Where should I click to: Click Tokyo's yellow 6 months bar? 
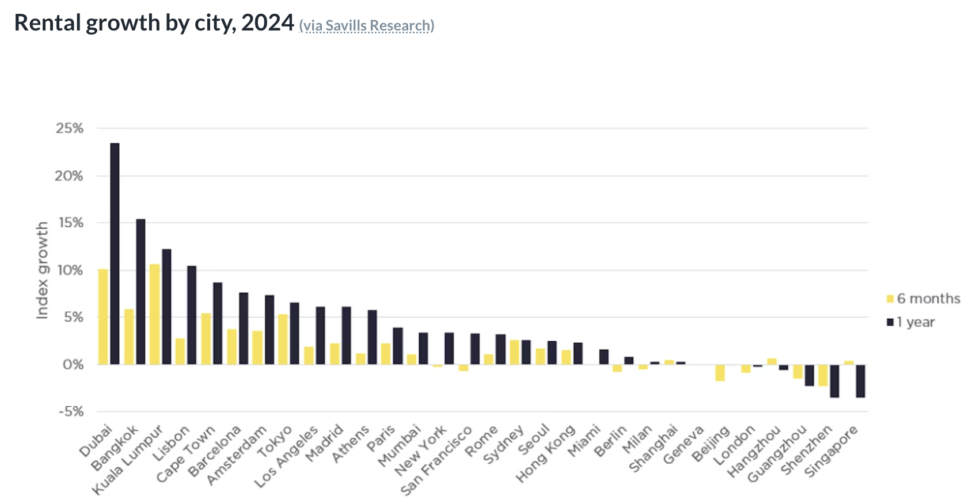(x=283, y=339)
